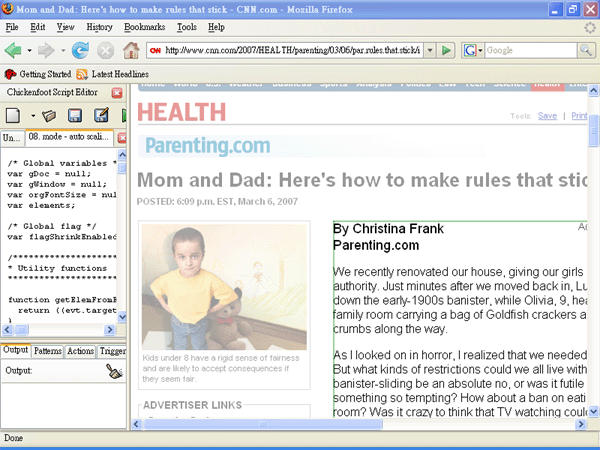Click the green Go button beside URL
The image size is (600, 450).
point(446,50)
